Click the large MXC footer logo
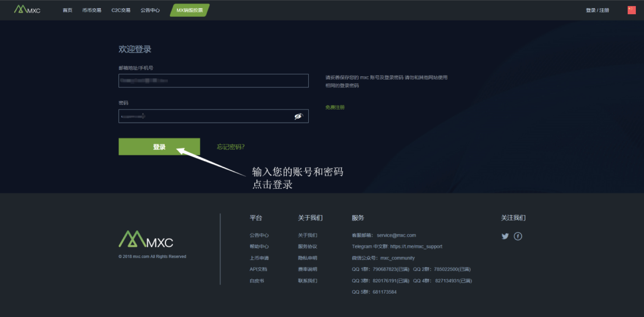The height and width of the screenshot is (317, 644). coord(146,239)
